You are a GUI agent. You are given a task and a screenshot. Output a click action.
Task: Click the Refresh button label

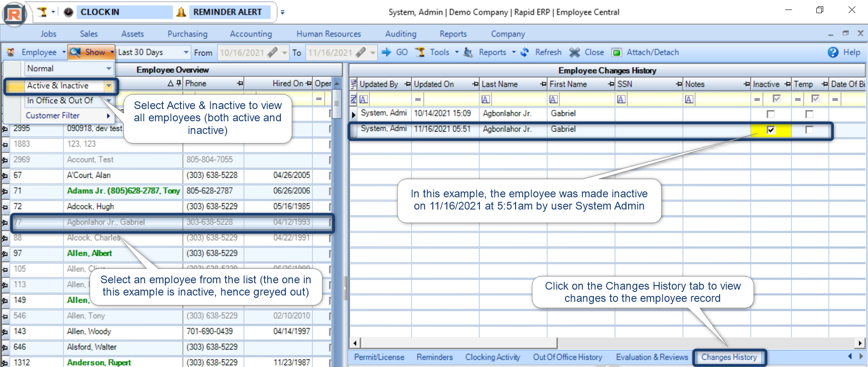[x=548, y=52]
